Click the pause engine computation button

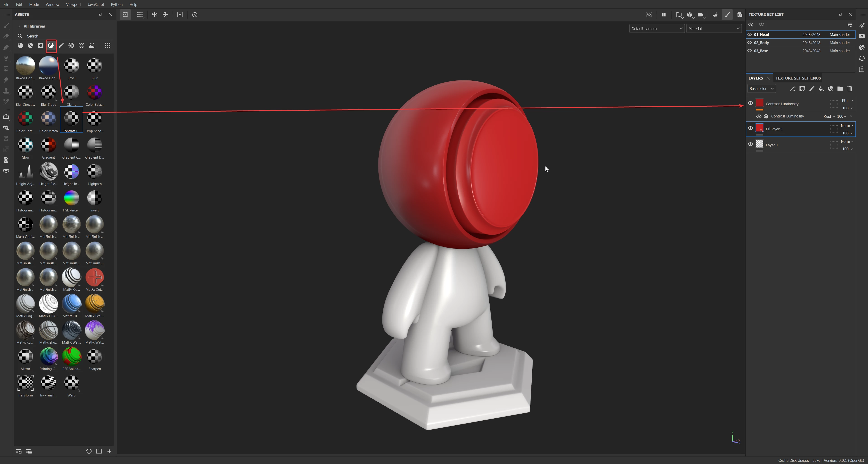(663, 14)
